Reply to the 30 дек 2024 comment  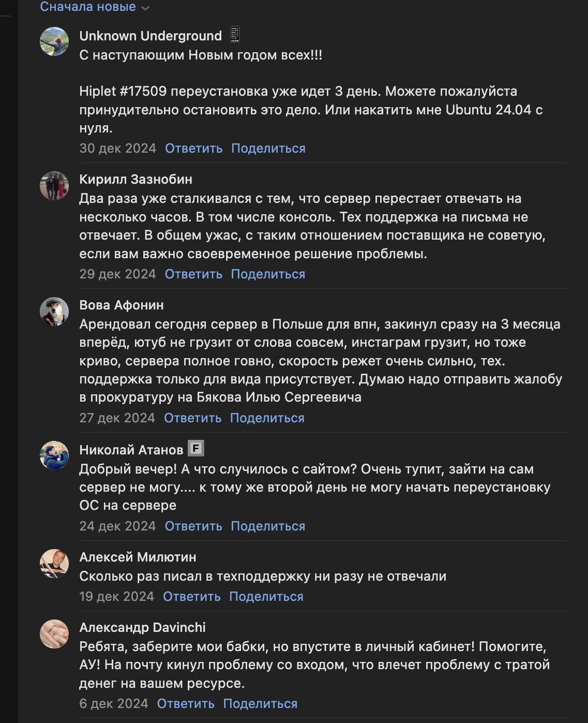(193, 149)
